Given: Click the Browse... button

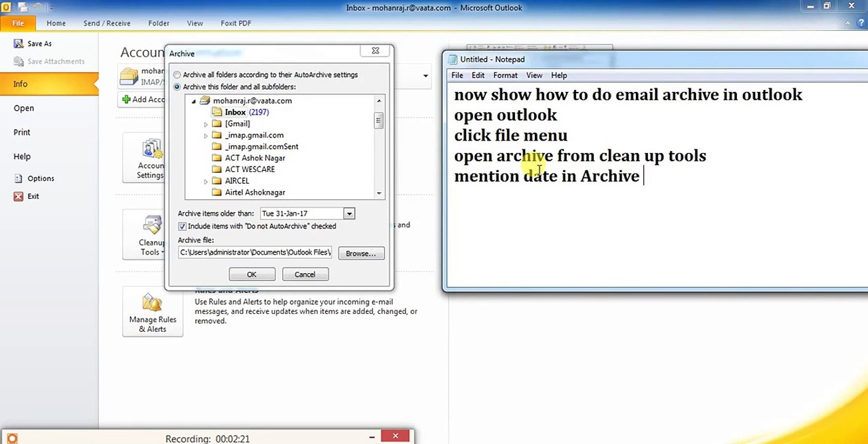Looking at the screenshot, I should tap(361, 253).
